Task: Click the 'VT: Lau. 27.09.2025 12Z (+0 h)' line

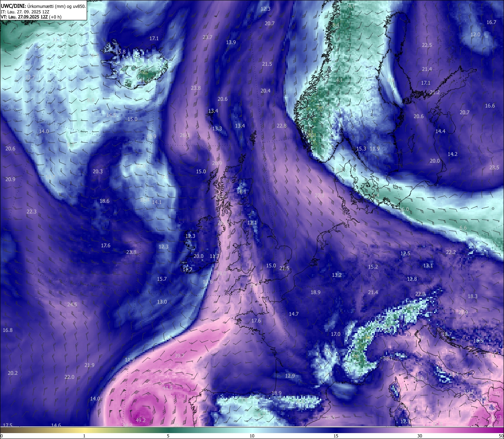Action: pos(31,17)
